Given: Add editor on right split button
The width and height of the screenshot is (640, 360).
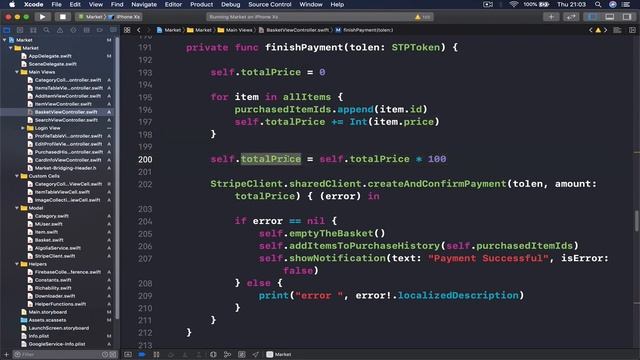Looking at the screenshot, I should coord(632,30).
